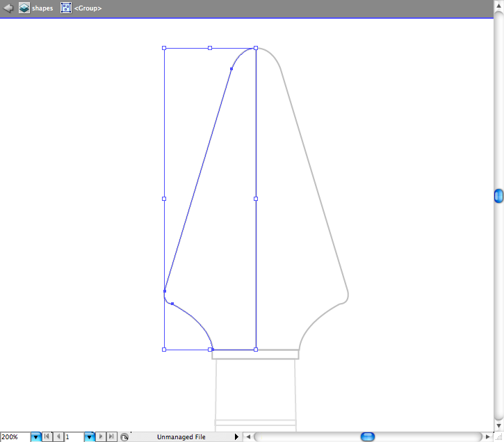This screenshot has width=504, height=442.
Task: Open the artboard number dropdown
Action: coord(89,436)
